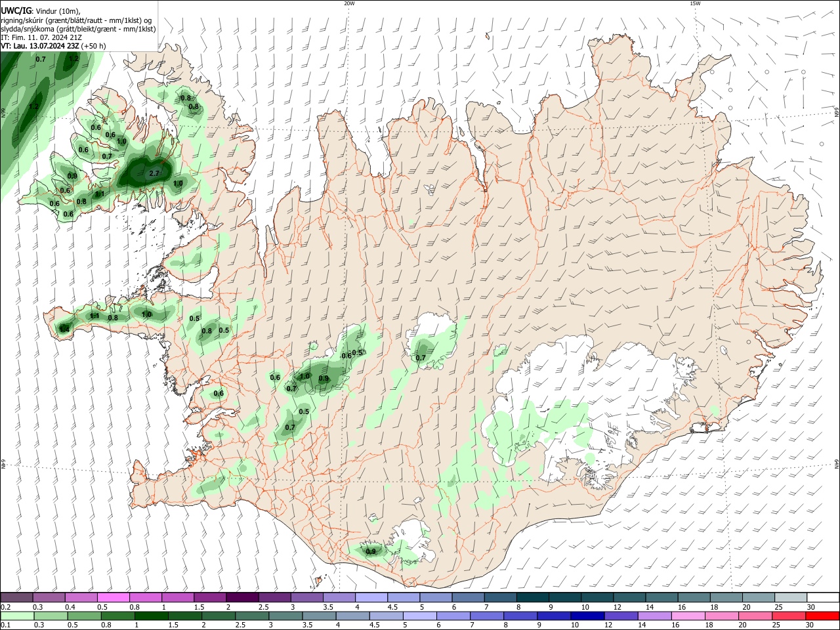Click the pink swatch above the lower-row 18 label
This screenshot has height=630, width=840.
point(723,616)
